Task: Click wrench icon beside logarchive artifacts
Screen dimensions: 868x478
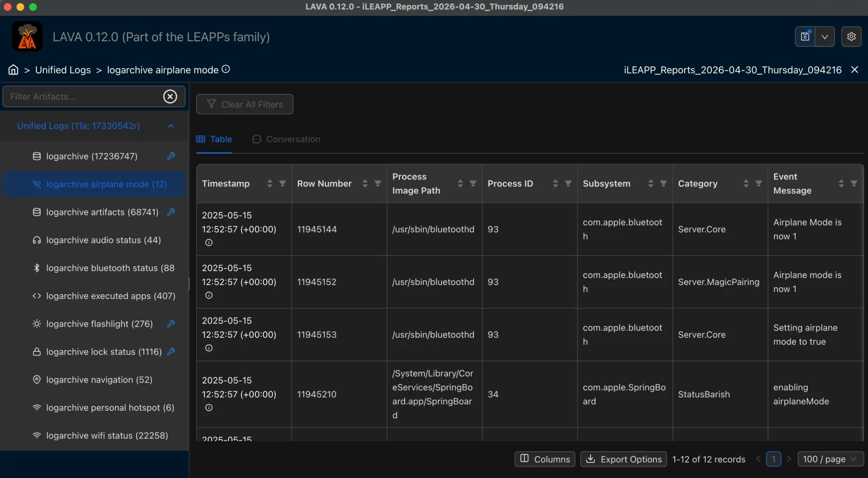Action: pyautogui.click(x=171, y=212)
